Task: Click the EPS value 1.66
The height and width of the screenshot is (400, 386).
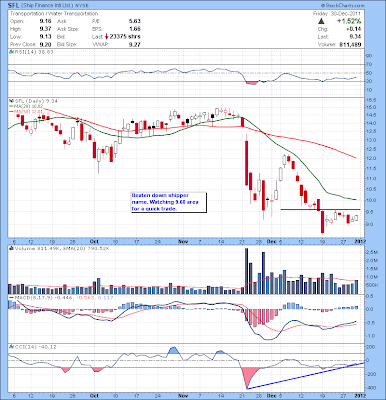Action: 135,29
